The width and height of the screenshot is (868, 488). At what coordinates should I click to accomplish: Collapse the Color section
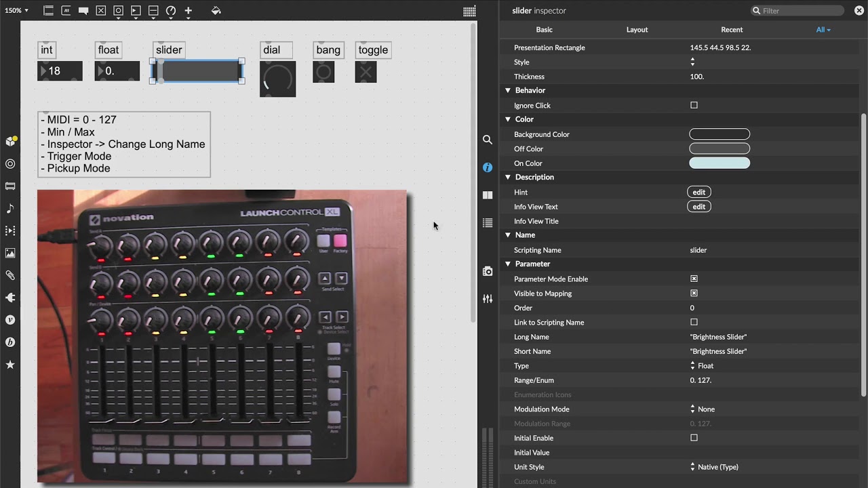tap(508, 119)
